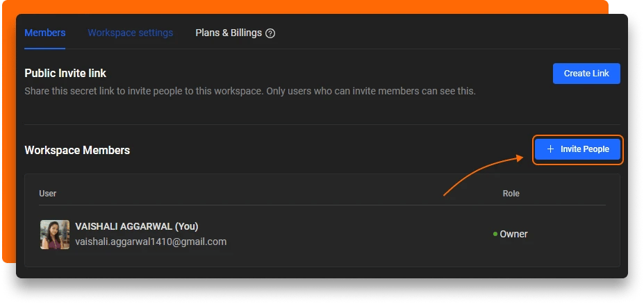Go to Plans & Billings tab
Screen dimensions: 644x304
(229, 33)
